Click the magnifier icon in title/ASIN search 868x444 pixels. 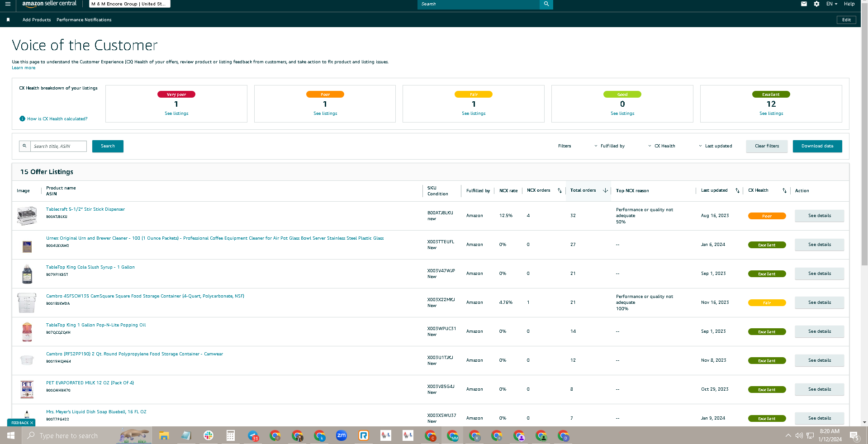(24, 146)
